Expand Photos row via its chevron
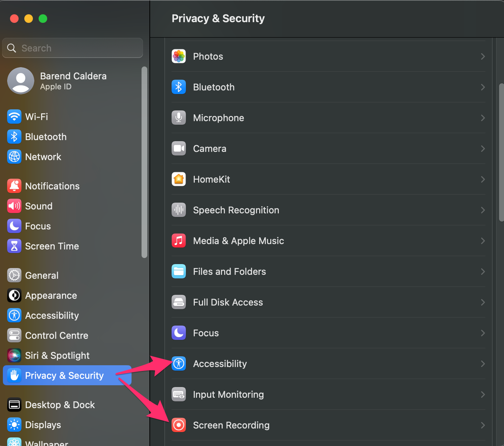This screenshot has height=446, width=504. pyautogui.click(x=483, y=56)
